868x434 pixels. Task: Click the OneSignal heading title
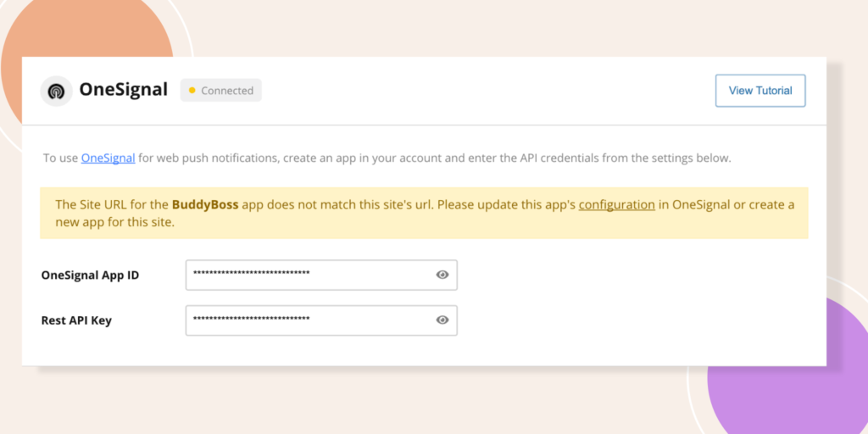[124, 90]
